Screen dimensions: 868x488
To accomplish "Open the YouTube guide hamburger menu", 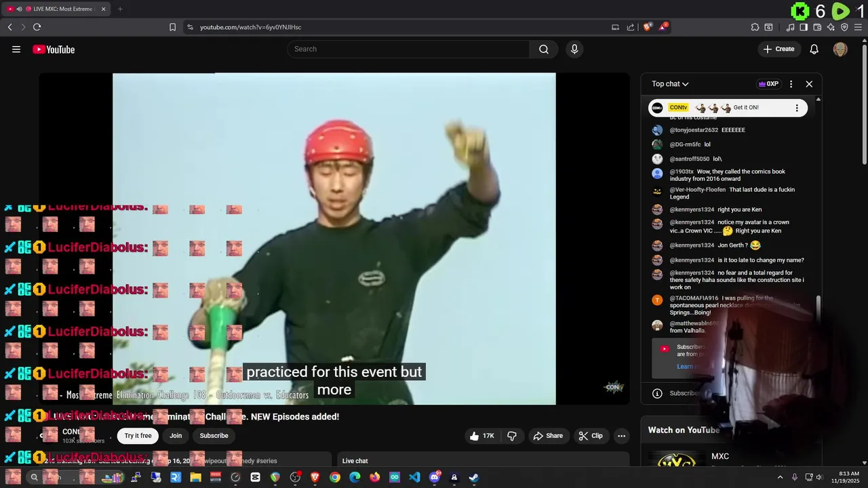I will coord(16,49).
